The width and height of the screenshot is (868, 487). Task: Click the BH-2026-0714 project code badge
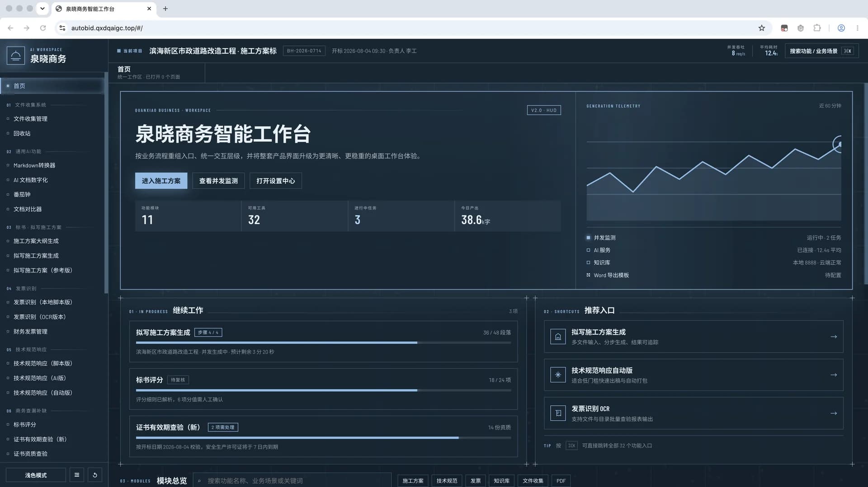[304, 51]
